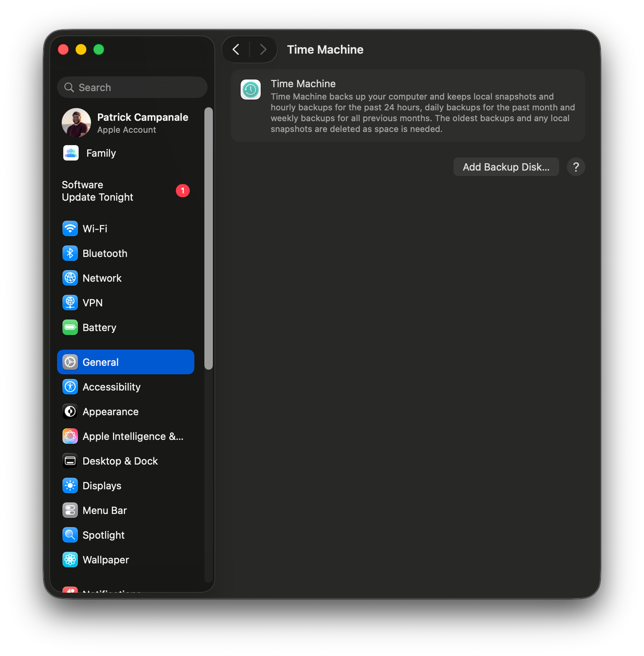This screenshot has width=644, height=656.
Task: Select Bluetooth in the sidebar
Action: 105,253
